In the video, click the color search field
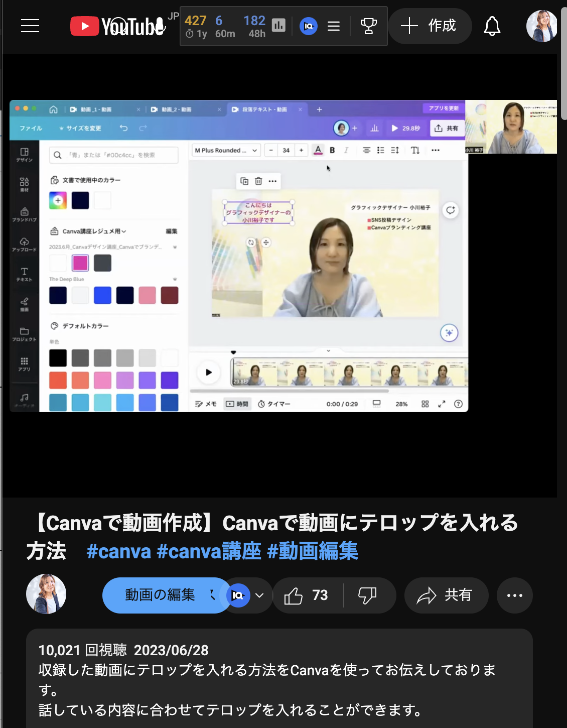 (x=114, y=155)
